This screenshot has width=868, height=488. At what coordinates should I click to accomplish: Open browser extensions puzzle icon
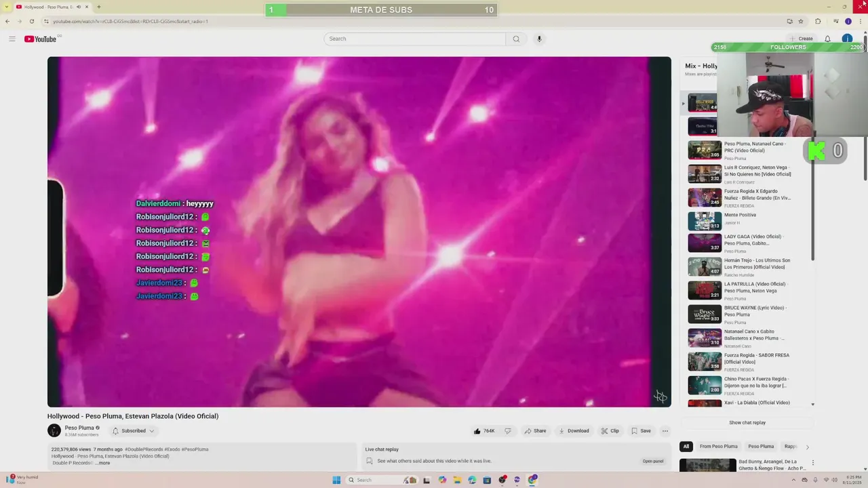(818, 21)
